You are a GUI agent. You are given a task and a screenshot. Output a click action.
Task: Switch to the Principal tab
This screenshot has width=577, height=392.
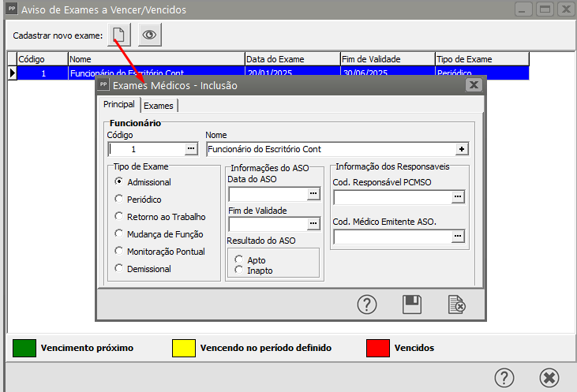tap(118, 105)
